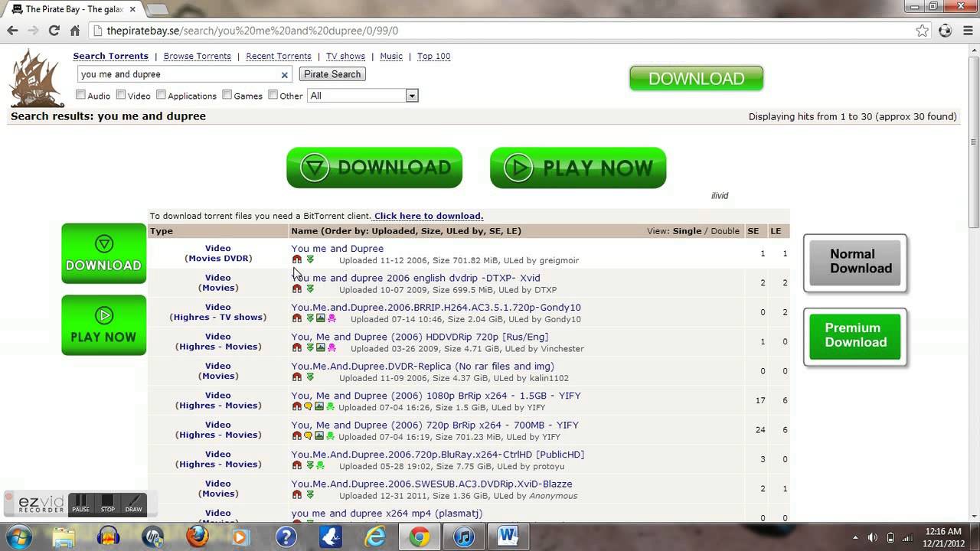Click magnet icon for DVDR-Replica torrent

pos(297,377)
